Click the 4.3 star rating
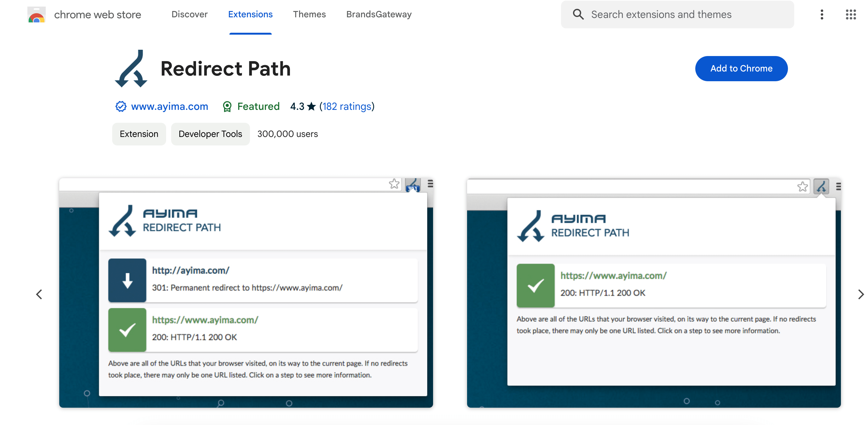 click(x=303, y=106)
